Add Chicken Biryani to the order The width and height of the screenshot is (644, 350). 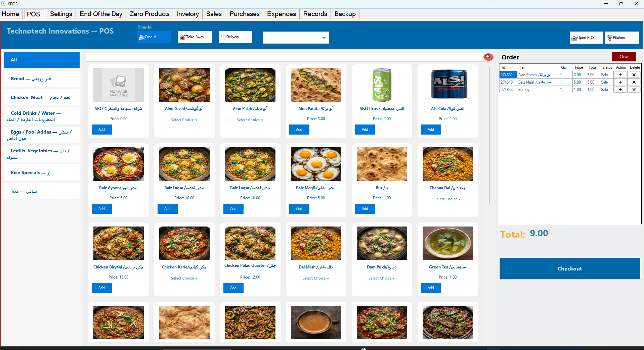point(101,288)
